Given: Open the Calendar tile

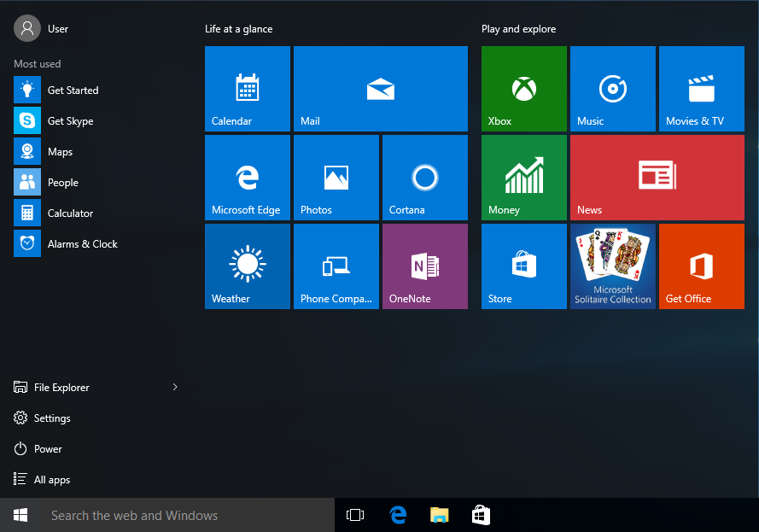Looking at the screenshot, I should coord(248,89).
